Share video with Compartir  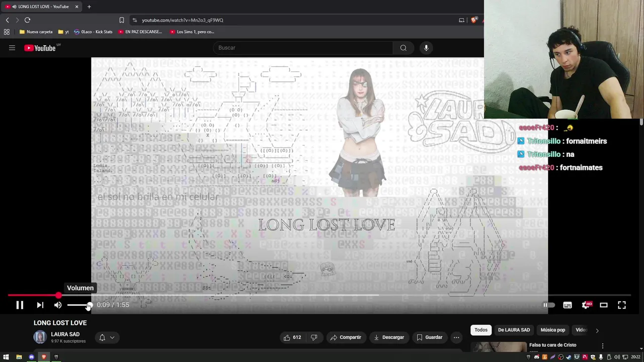click(346, 337)
